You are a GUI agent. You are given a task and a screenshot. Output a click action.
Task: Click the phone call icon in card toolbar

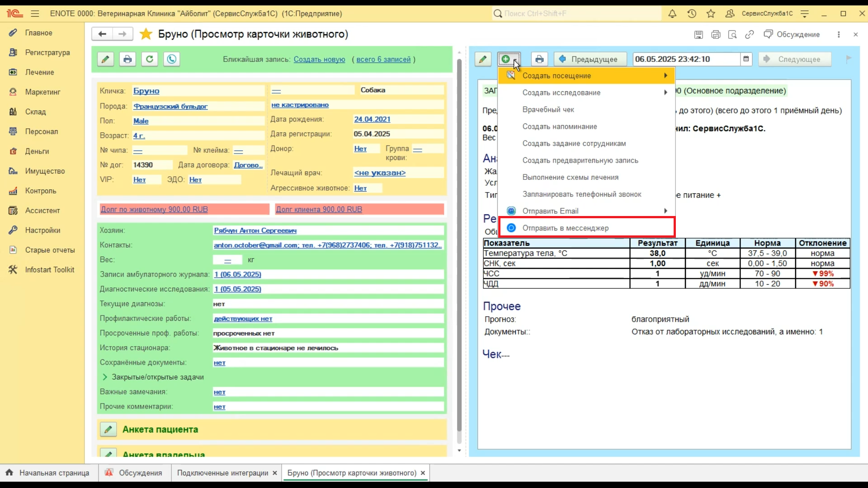[172, 59]
